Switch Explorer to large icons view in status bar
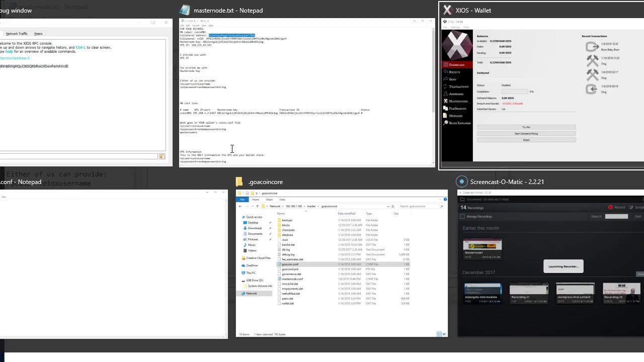This screenshot has width=644, height=362. point(444,334)
